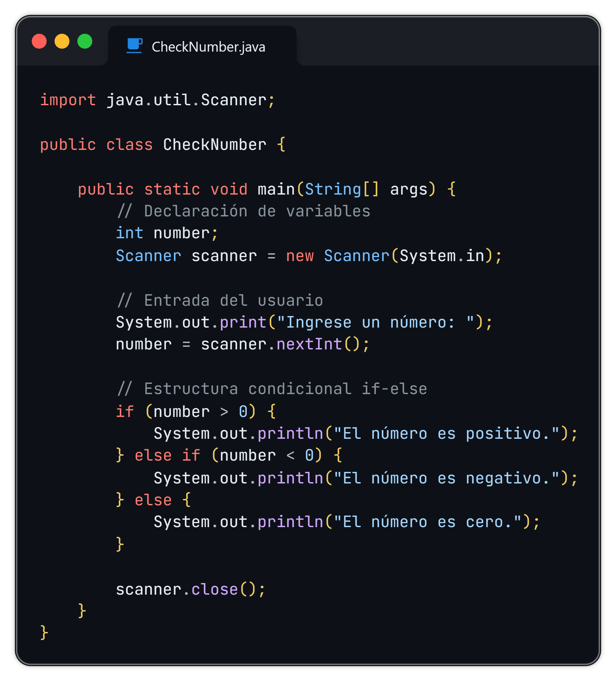This screenshot has height=681, width=616.
Task: Click the Estructura condicional if-else comment
Action: pyautogui.click(x=272, y=389)
